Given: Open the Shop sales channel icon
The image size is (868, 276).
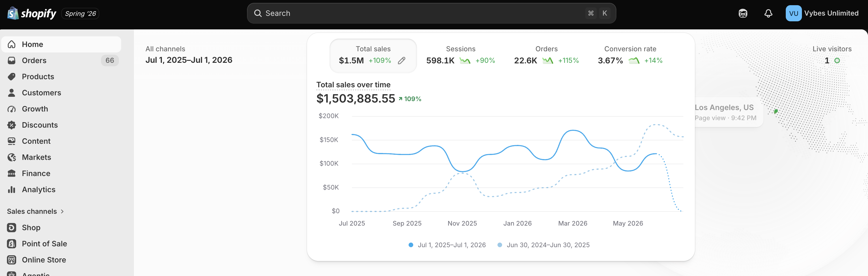Looking at the screenshot, I should tap(12, 228).
